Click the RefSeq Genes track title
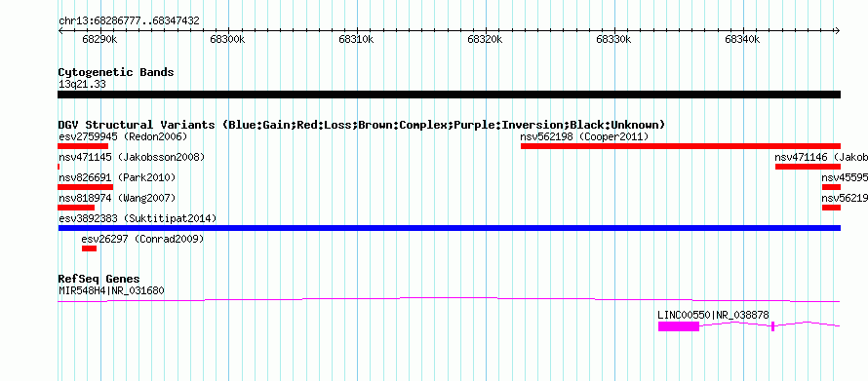 click(99, 279)
